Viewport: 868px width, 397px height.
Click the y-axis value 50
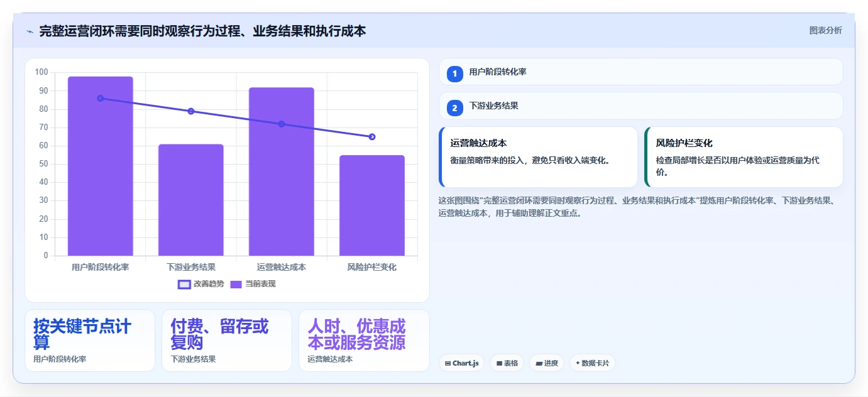(x=43, y=164)
